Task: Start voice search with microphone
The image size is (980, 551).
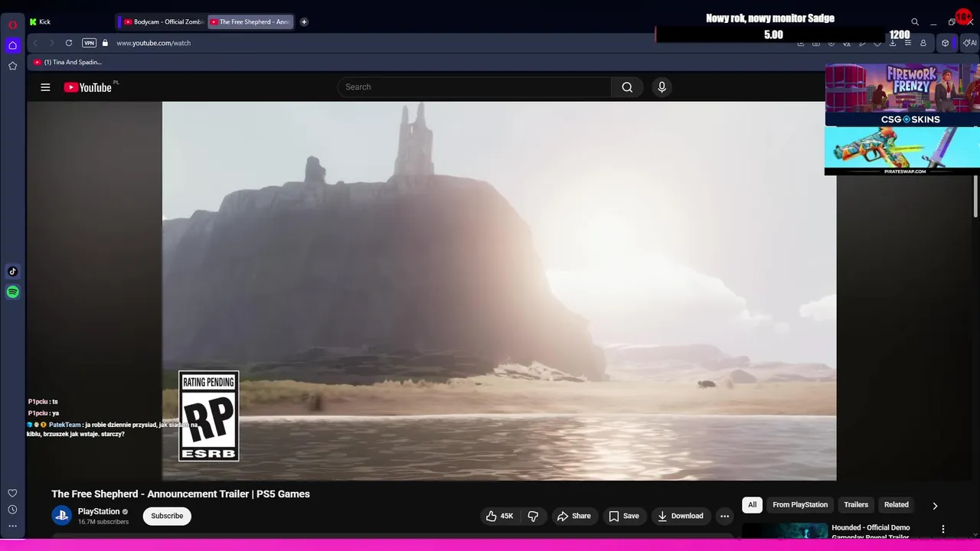Action: [x=662, y=87]
